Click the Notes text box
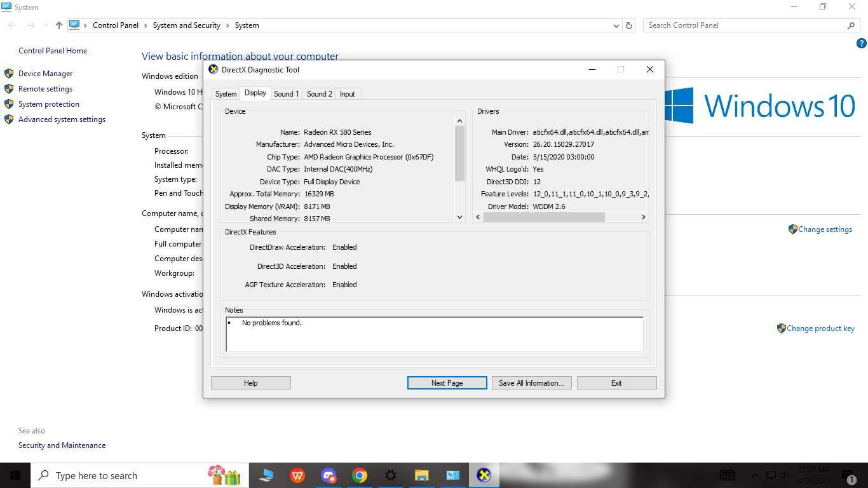 [x=435, y=334]
